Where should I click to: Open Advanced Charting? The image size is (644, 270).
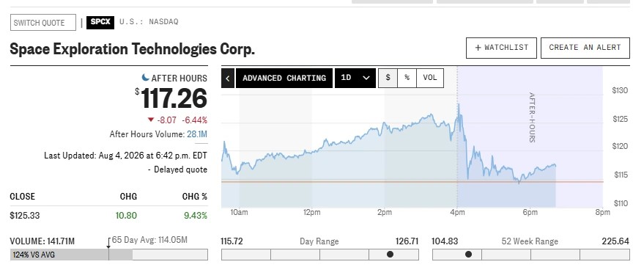tap(284, 79)
